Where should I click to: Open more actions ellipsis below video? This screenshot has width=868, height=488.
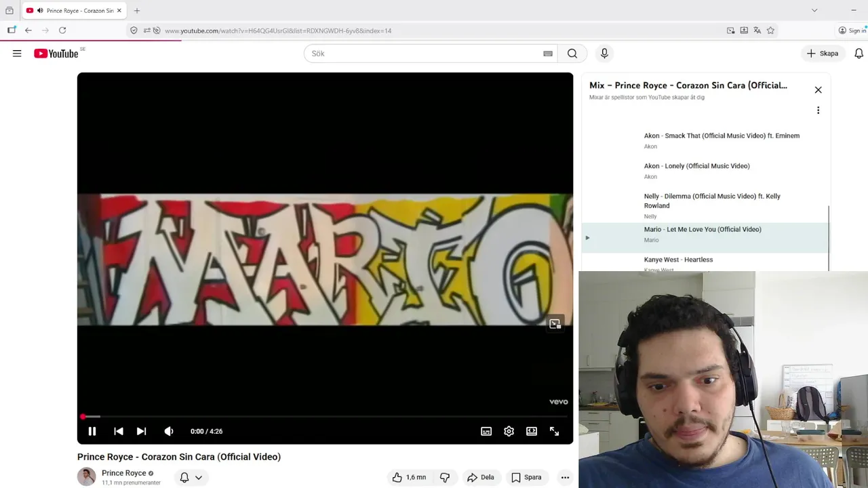[x=565, y=477]
